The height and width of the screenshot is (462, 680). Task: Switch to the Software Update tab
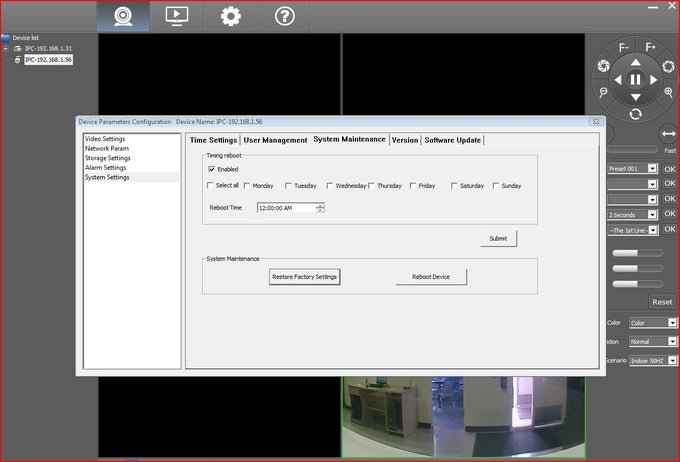452,140
